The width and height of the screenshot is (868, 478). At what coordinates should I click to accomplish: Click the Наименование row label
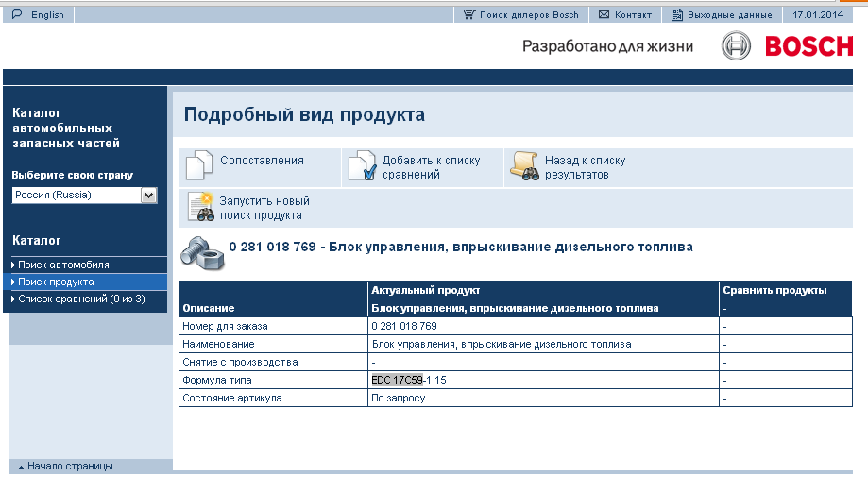click(218, 344)
